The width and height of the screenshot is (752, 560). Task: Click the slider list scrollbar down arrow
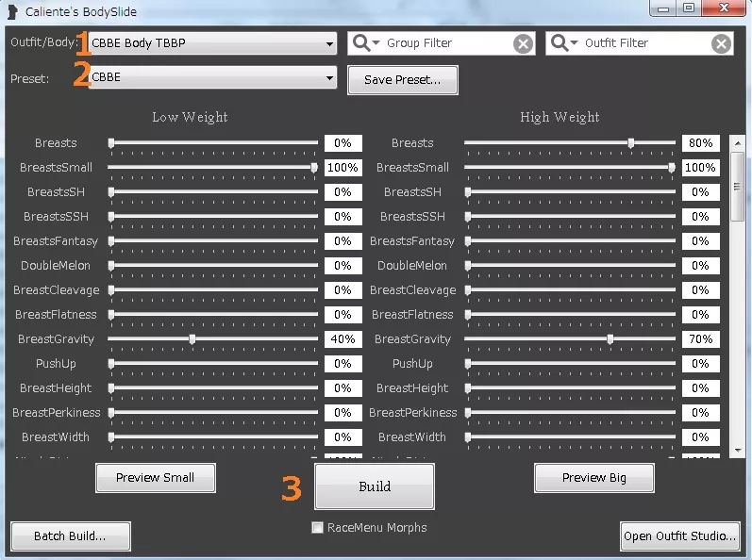point(738,451)
